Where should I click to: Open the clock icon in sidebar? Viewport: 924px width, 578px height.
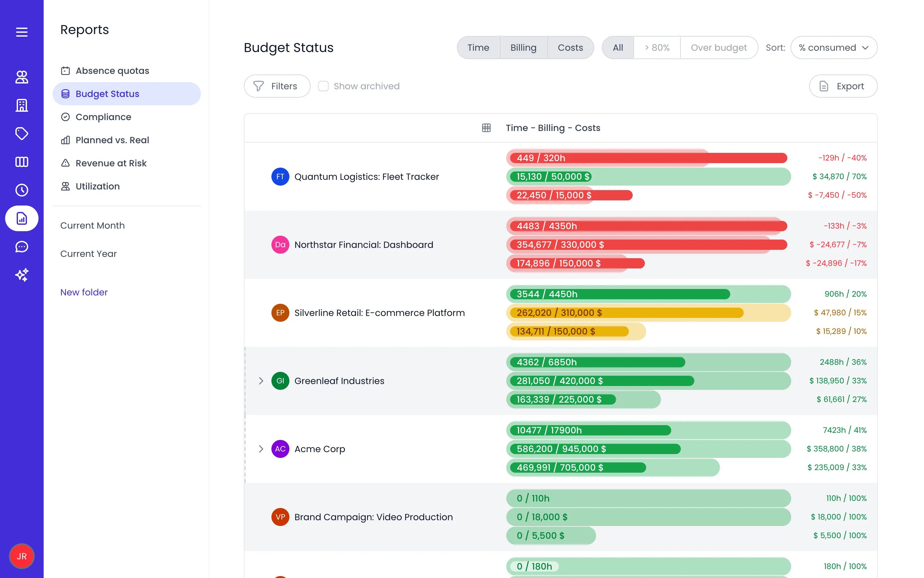coord(22,190)
